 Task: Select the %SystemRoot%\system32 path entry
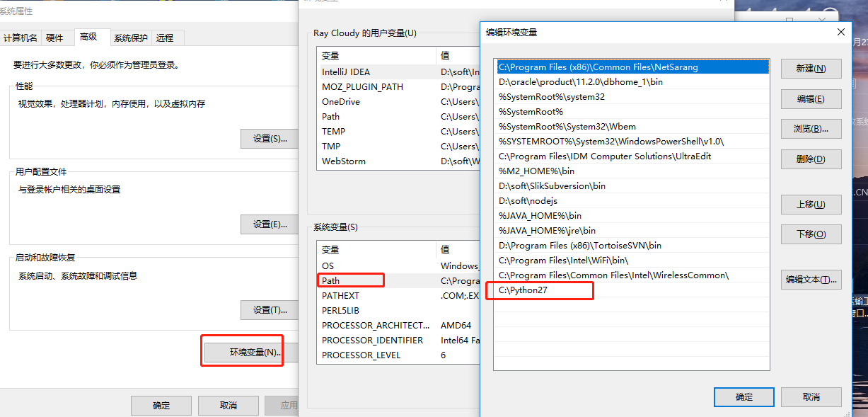pos(538,96)
